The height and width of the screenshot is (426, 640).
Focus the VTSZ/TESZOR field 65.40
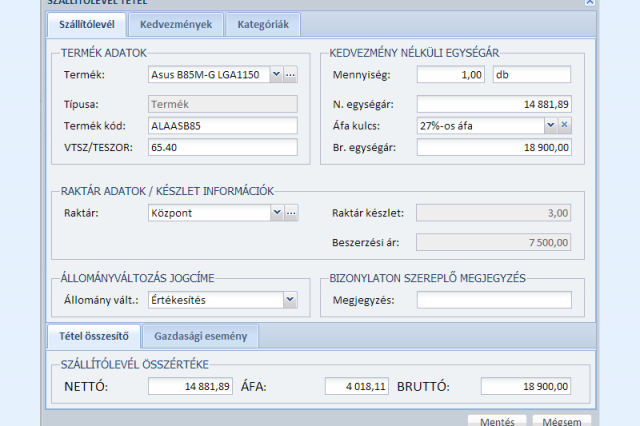(223, 148)
